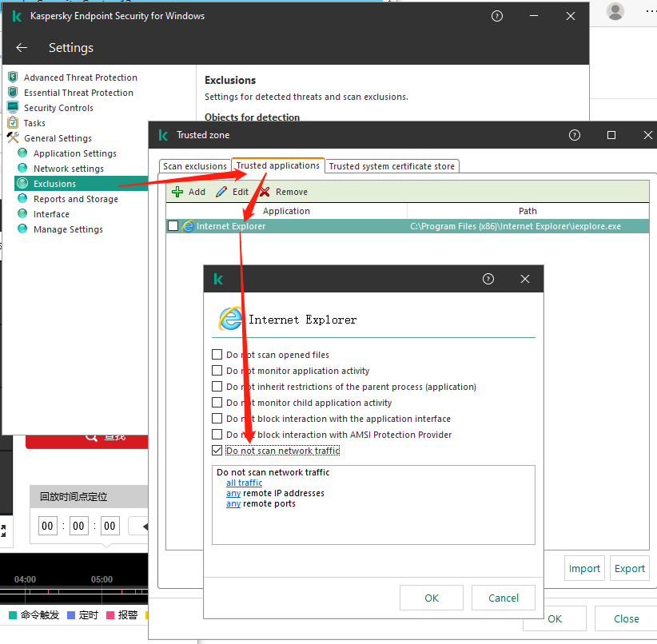Click the user avatar icon at top right
This screenshot has height=644, width=657.
click(x=615, y=11)
